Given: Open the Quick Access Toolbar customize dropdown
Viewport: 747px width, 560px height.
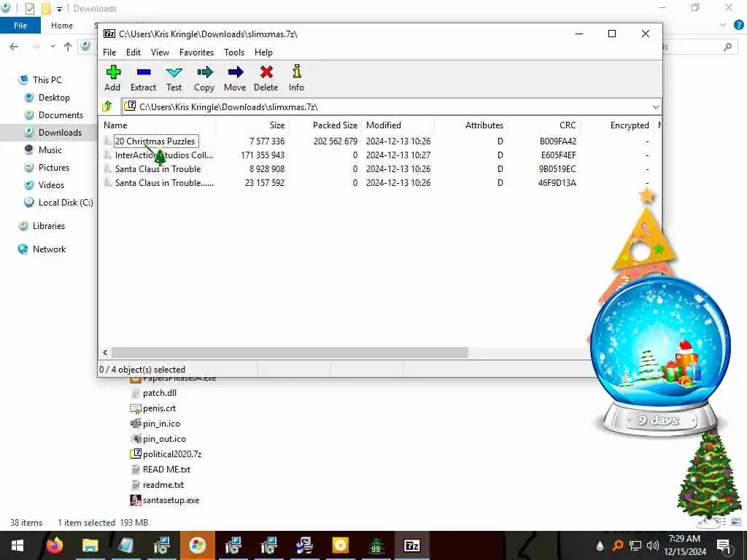Looking at the screenshot, I should (60, 9).
